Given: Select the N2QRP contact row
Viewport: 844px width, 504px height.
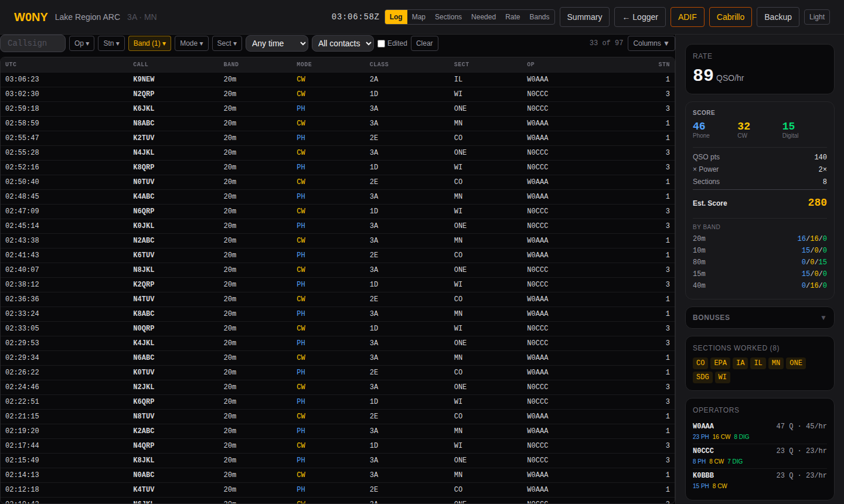Looking at the screenshot, I should 338,94.
